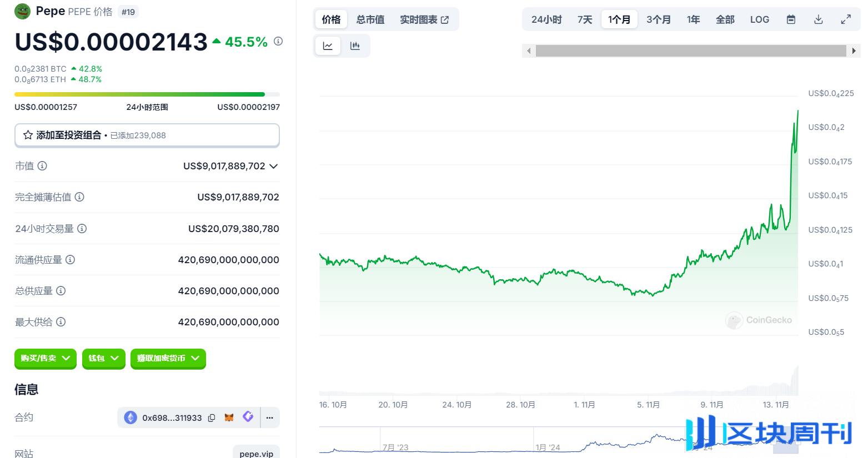Add PEPE token to MetaMask

(x=229, y=417)
